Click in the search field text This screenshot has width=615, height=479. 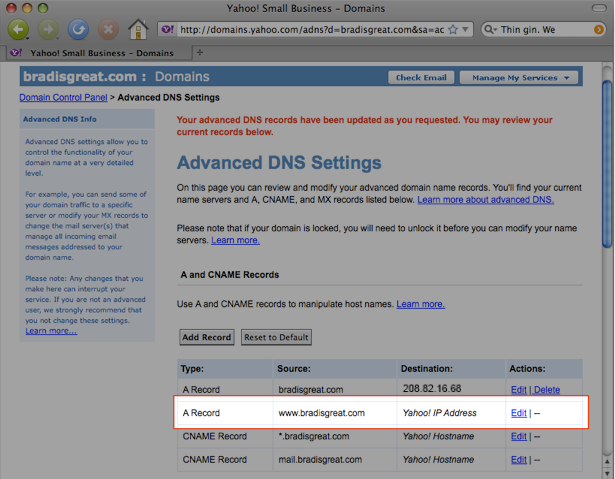click(x=545, y=29)
